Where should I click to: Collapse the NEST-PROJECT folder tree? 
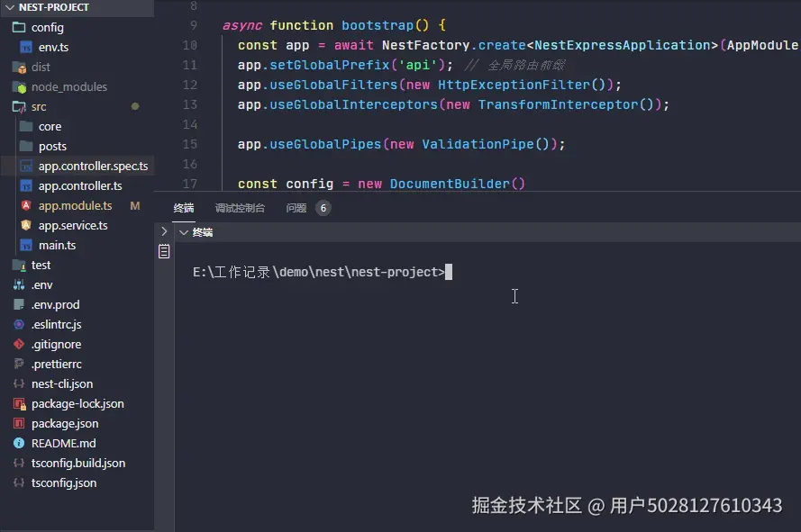click(x=9, y=6)
